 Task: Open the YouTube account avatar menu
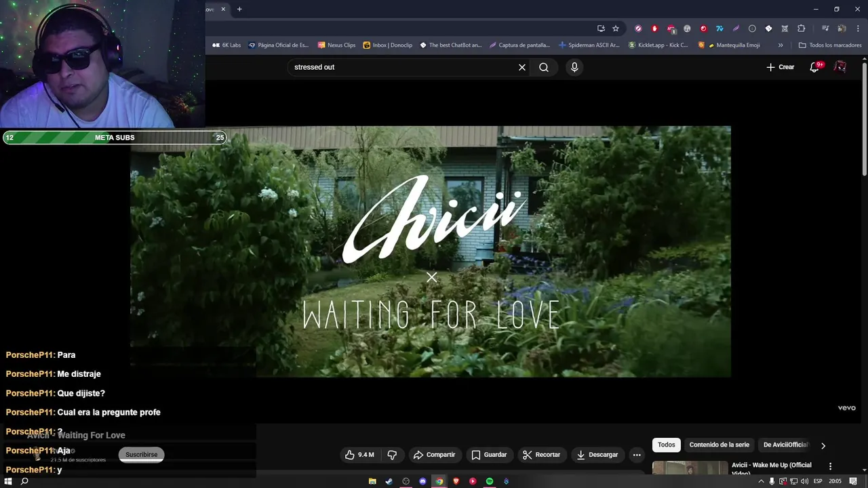coord(840,67)
